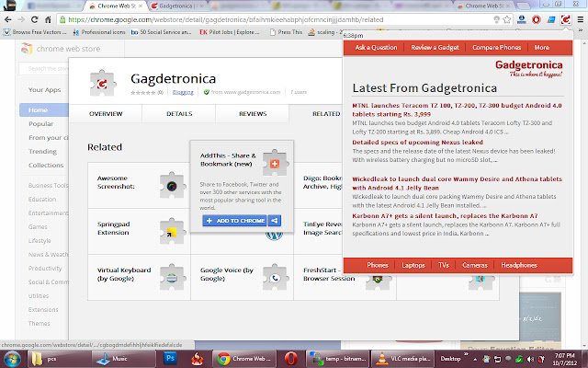This screenshot has height=368, width=588.
Task: Reload the current page
Action: 35,19
